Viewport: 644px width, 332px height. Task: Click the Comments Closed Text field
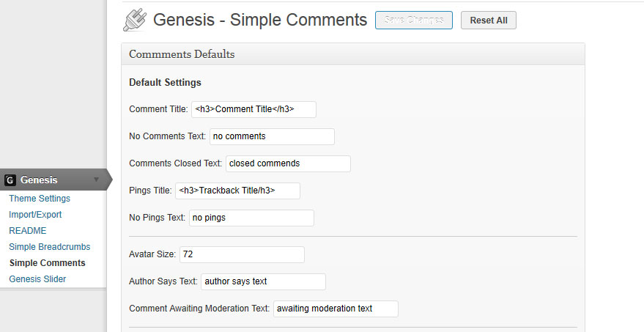288,163
